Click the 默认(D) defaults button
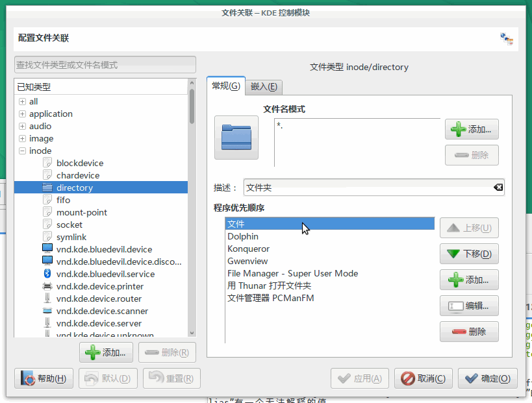The height and width of the screenshot is (403, 532). [x=108, y=378]
